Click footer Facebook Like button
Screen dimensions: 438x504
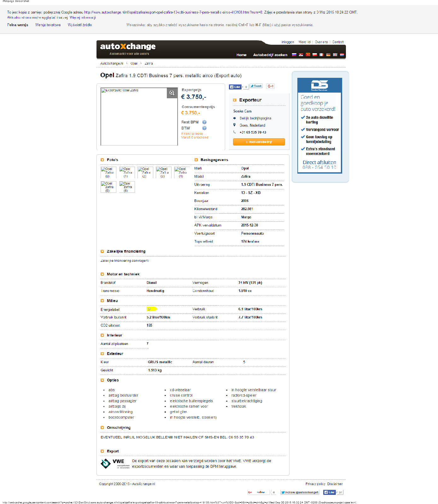pyautogui.click(x=330, y=492)
